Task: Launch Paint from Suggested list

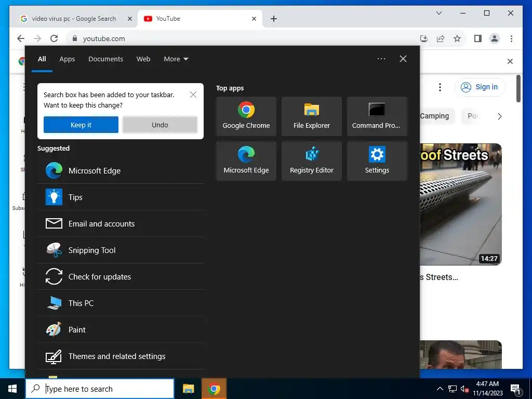Action: tap(121, 329)
